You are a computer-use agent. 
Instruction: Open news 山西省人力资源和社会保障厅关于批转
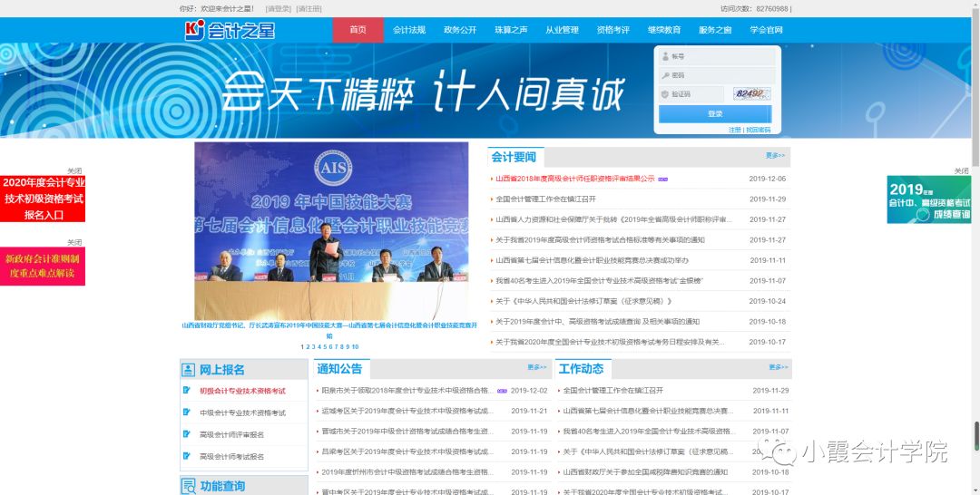[x=613, y=219]
